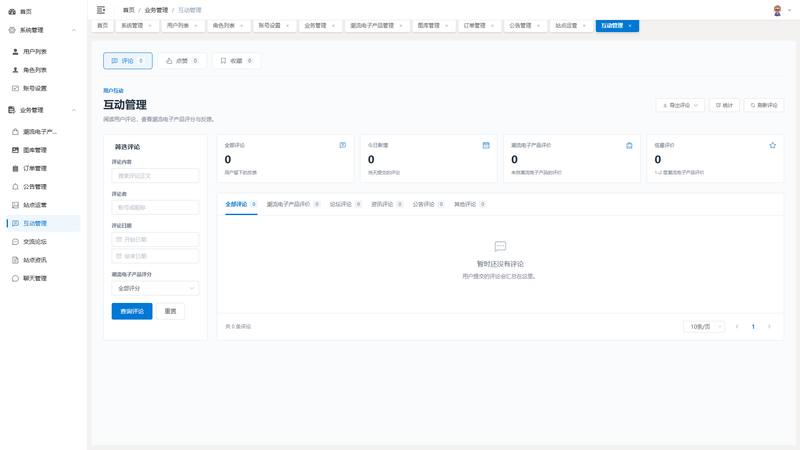Click the 首页 breadcrumb link
This screenshot has height=450, width=800.
point(129,10)
